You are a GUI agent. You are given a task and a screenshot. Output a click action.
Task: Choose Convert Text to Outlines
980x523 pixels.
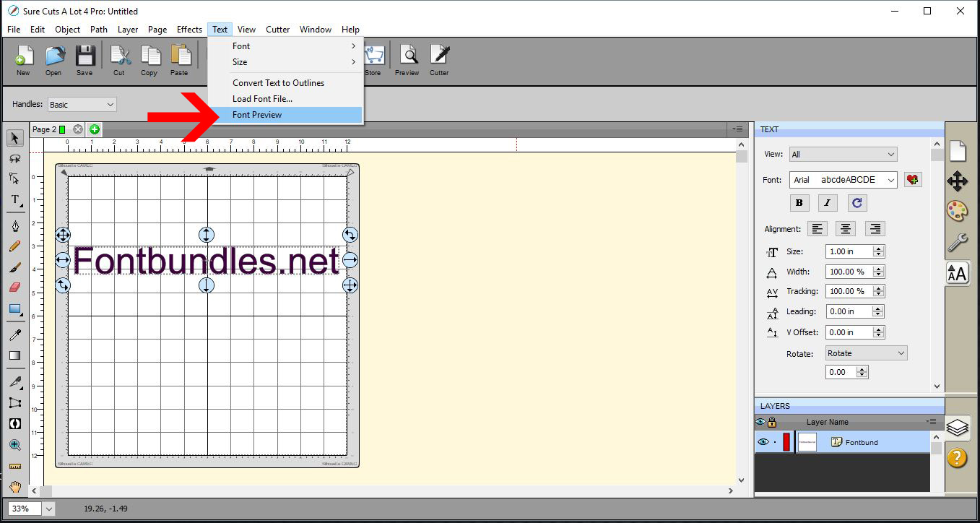click(x=285, y=83)
